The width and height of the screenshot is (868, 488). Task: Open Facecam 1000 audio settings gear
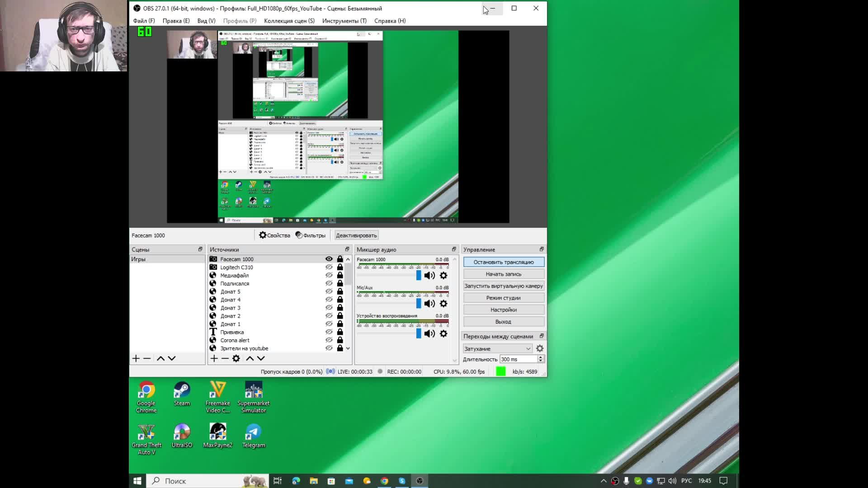pyautogui.click(x=443, y=275)
